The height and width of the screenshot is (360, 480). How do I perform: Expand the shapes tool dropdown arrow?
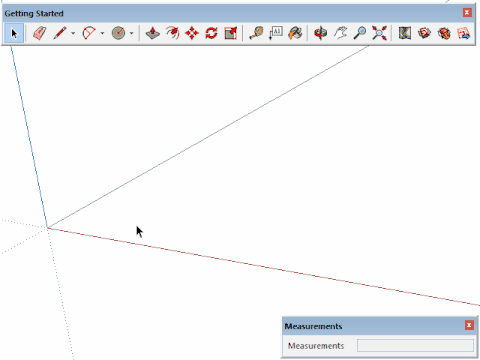pos(132,33)
